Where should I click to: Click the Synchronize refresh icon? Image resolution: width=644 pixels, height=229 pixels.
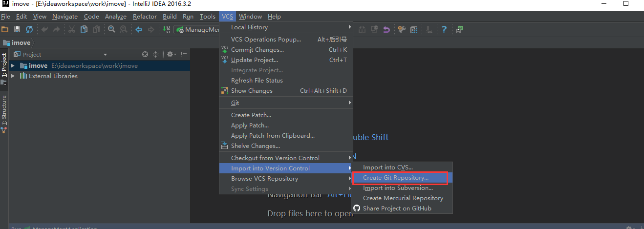click(29, 30)
